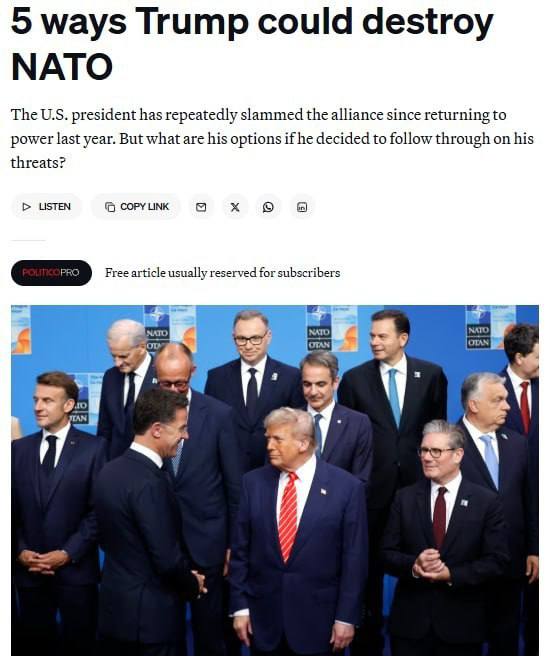Viewport: 550px width, 660px height.
Task: Share the article via email icon
Action: coord(201,207)
